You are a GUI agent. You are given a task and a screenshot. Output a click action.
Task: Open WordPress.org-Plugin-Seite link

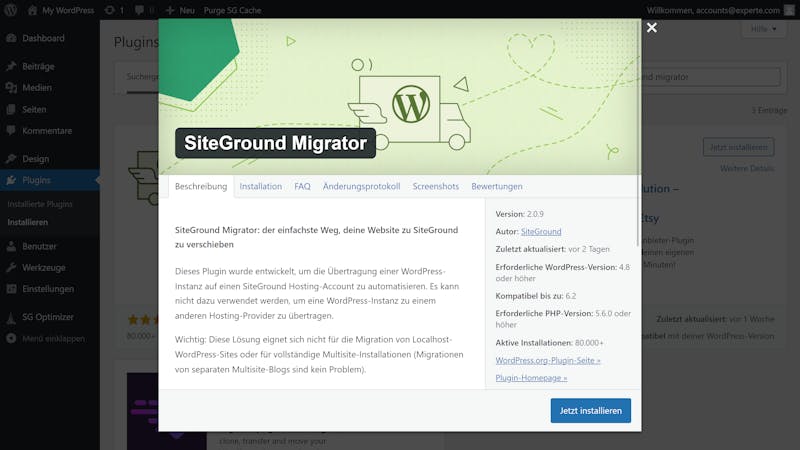click(x=548, y=360)
